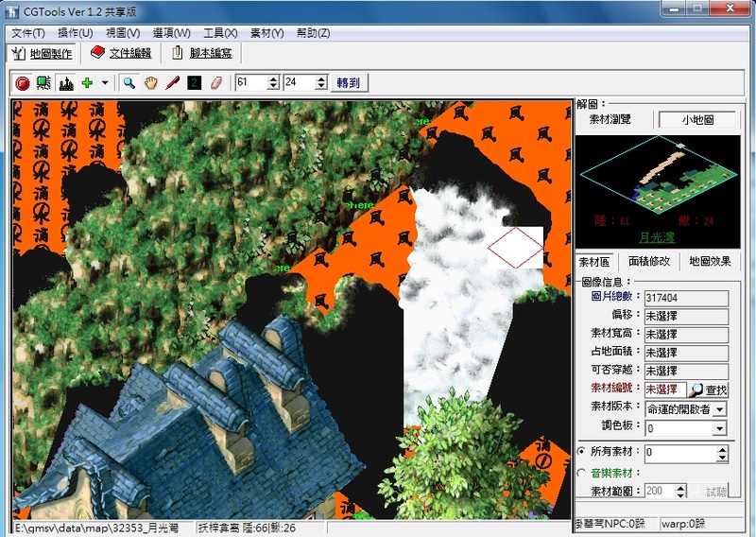The width and height of the screenshot is (756, 537).
Task: Click the green plus add icon
Action: coord(87,83)
